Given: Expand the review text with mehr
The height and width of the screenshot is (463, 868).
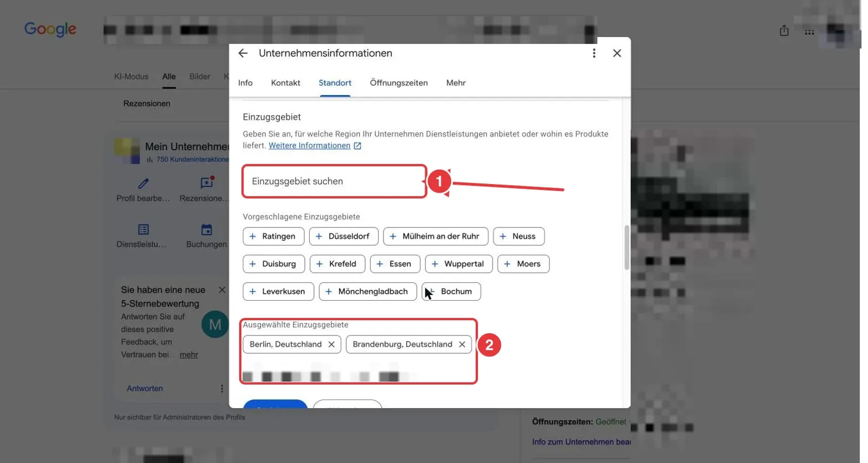Looking at the screenshot, I should click(189, 355).
